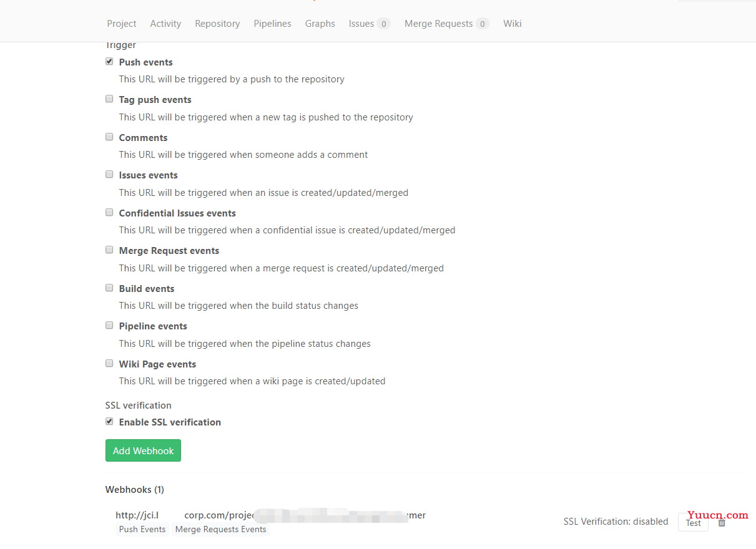Test the existing webhook
The width and height of the screenshot is (756, 549).
pos(693,523)
